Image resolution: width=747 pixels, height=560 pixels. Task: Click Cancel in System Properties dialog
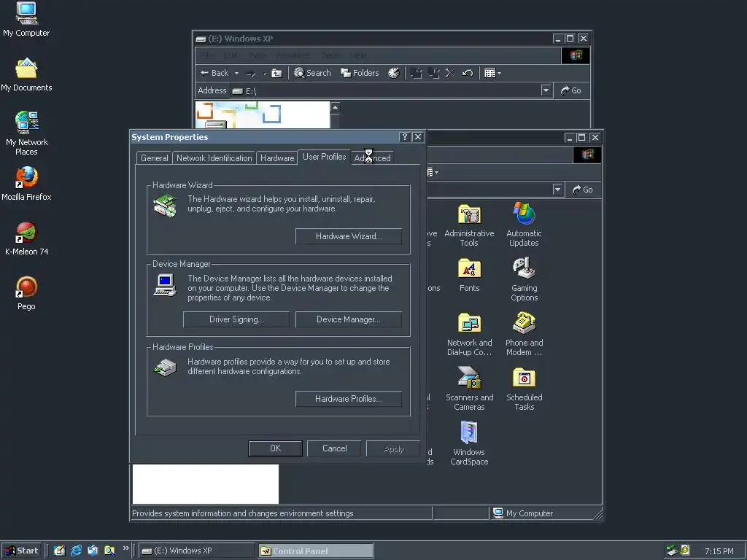[334, 448]
